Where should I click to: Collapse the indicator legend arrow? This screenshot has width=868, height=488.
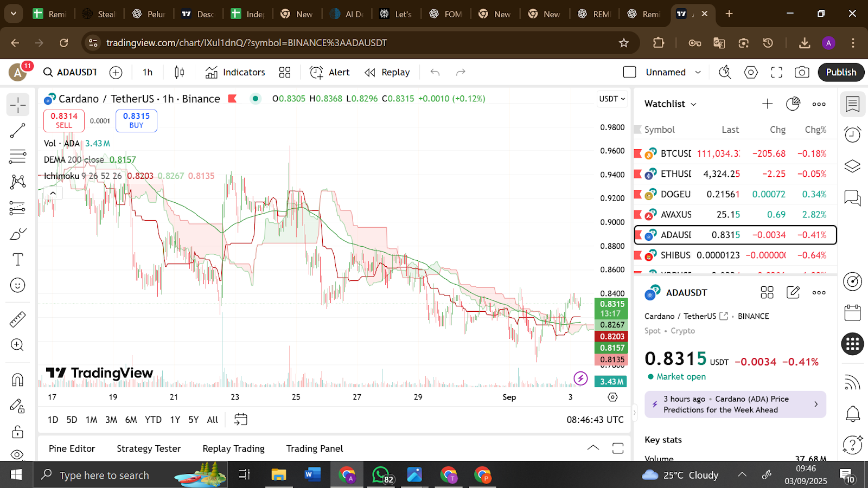pos(53,193)
